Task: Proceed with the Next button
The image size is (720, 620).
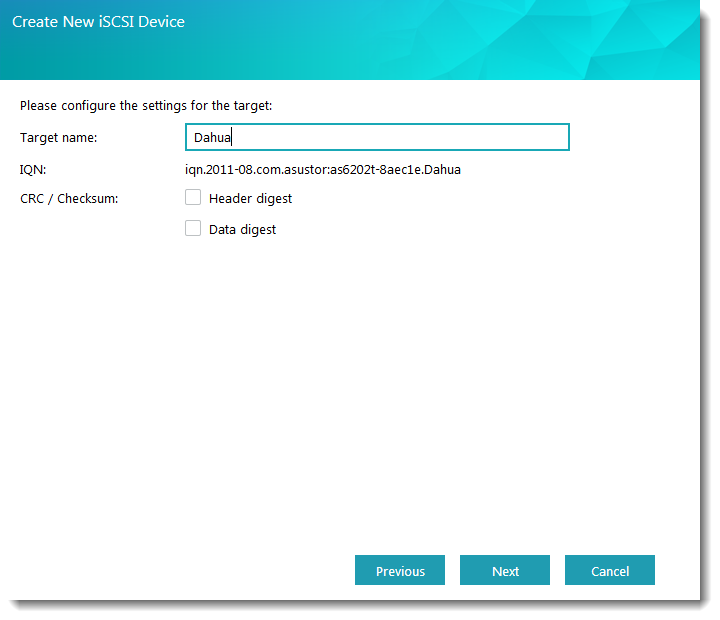Action: click(x=505, y=570)
